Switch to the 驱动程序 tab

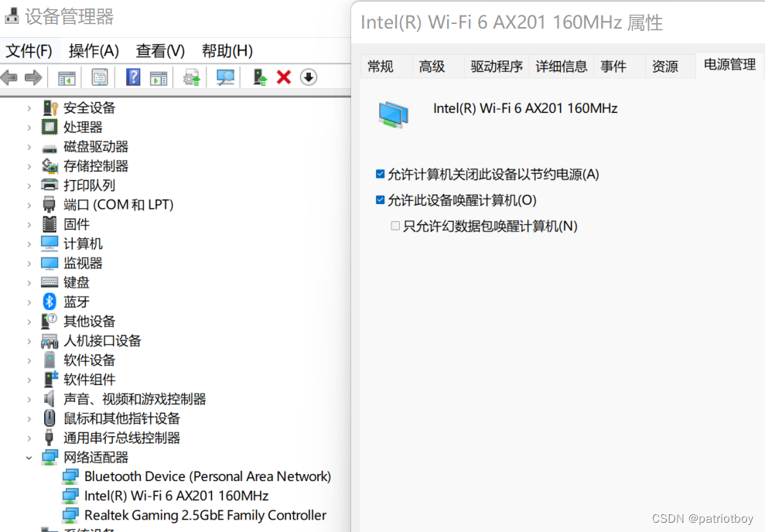coord(497,66)
